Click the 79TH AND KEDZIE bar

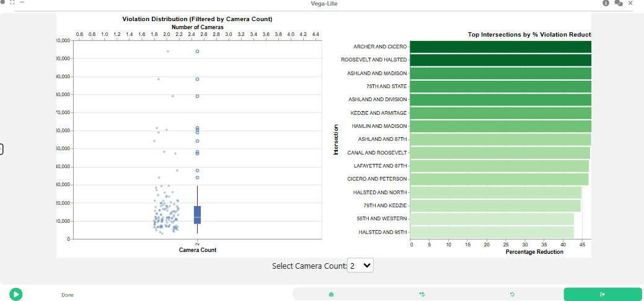click(x=495, y=205)
